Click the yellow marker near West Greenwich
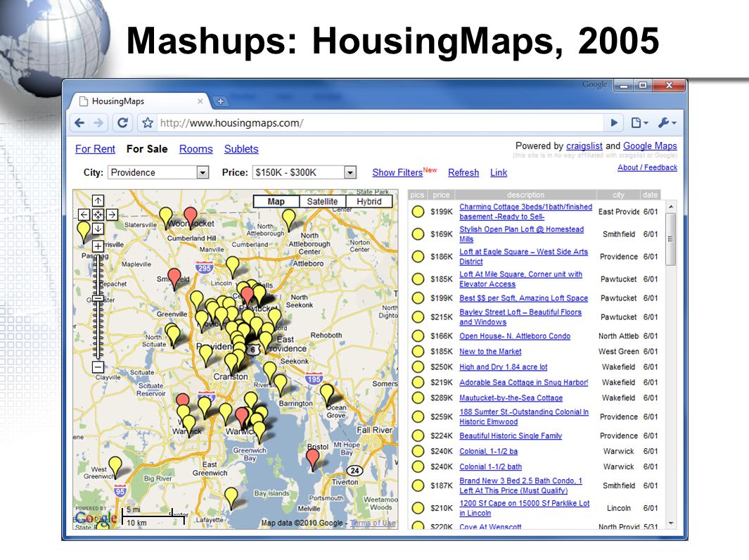Viewport: 749px width, 560px height. pos(115,467)
